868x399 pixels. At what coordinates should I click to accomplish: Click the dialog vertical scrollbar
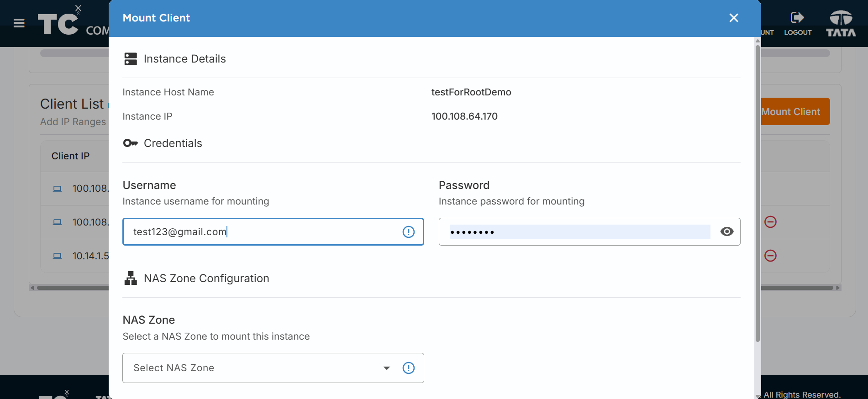coord(758,192)
